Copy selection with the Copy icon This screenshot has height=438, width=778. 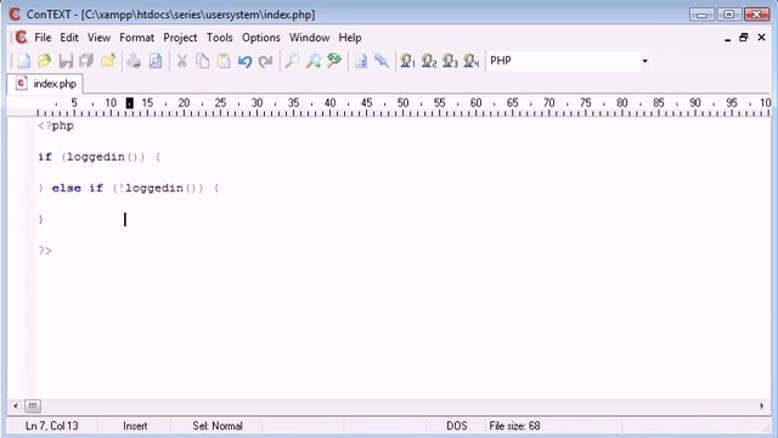coord(202,61)
